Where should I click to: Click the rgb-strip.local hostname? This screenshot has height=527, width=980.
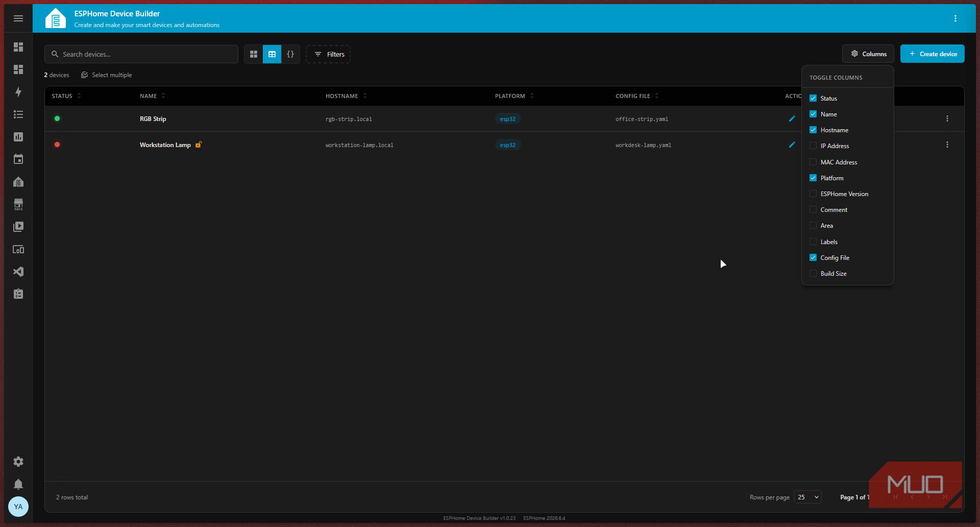[x=349, y=119]
